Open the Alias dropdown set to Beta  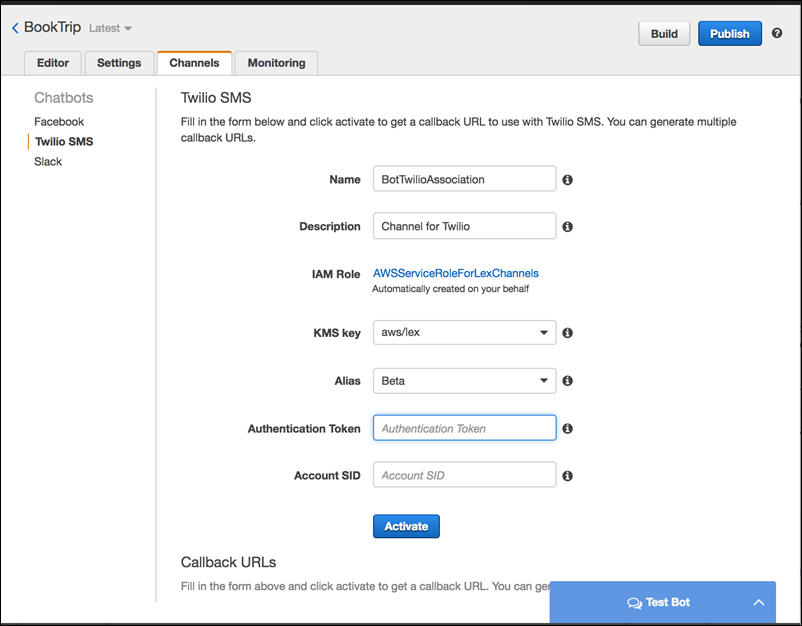pyautogui.click(x=464, y=381)
